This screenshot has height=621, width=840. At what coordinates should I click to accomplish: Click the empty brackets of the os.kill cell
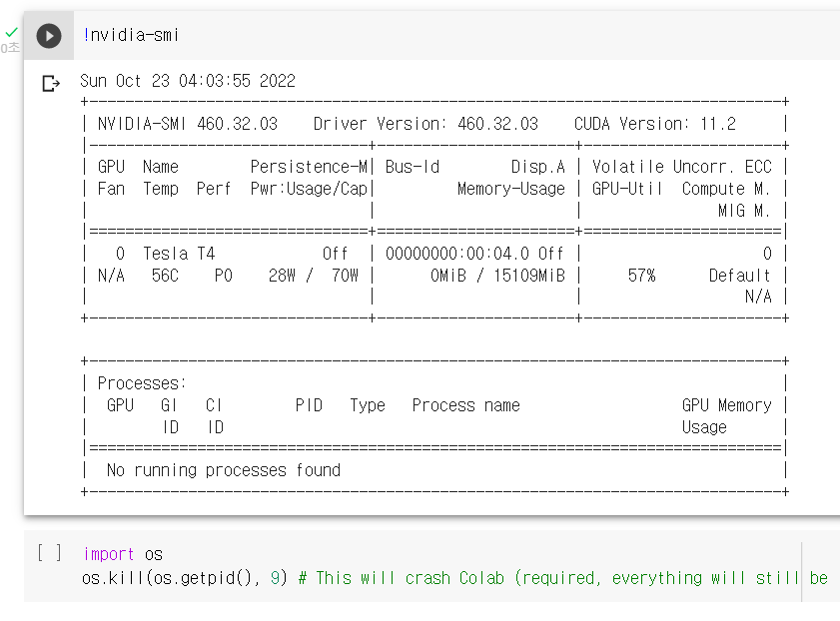(49, 552)
